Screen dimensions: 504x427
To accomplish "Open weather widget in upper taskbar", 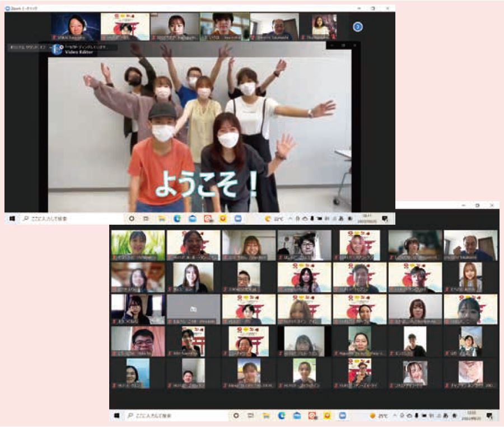I will (x=274, y=219).
